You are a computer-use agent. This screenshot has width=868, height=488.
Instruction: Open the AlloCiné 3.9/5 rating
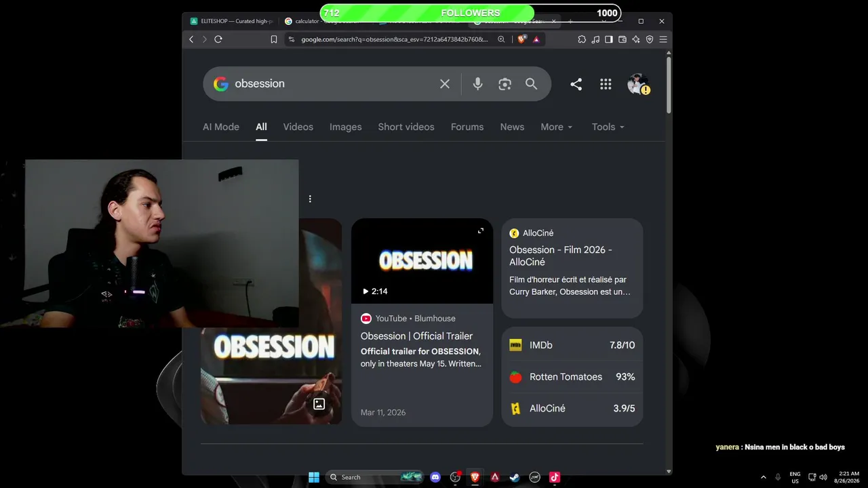click(x=572, y=409)
